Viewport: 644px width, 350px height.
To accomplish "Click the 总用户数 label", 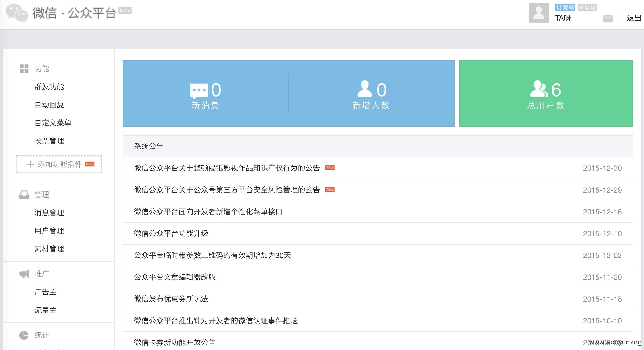I will click(x=546, y=105).
